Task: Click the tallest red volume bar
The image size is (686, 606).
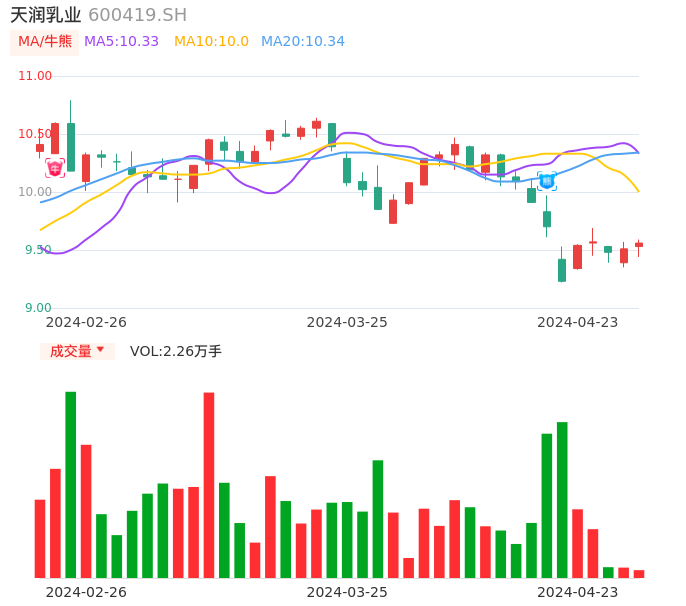Action: click(209, 485)
